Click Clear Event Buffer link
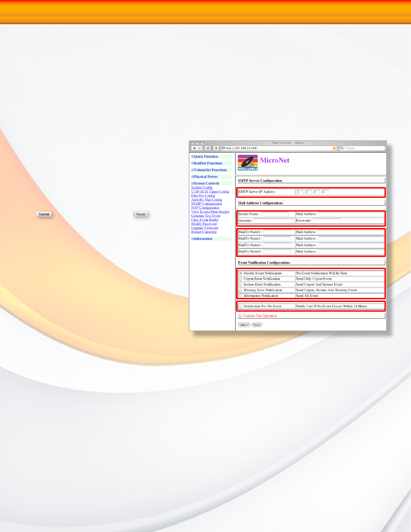 205,220
